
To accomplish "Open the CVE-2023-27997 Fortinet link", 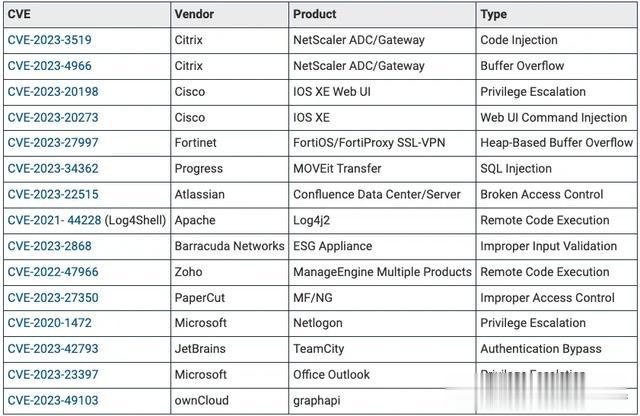I will (x=53, y=143).
